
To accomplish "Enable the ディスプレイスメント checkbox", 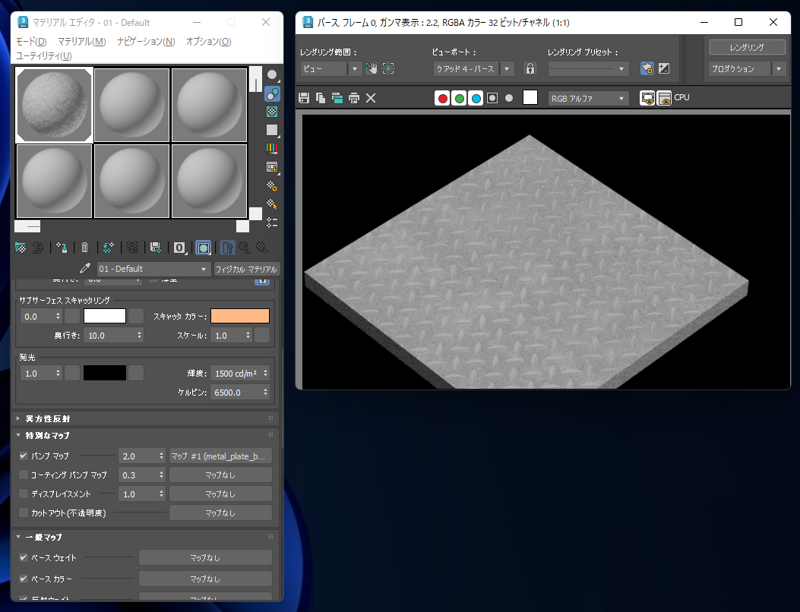I will coord(23,494).
